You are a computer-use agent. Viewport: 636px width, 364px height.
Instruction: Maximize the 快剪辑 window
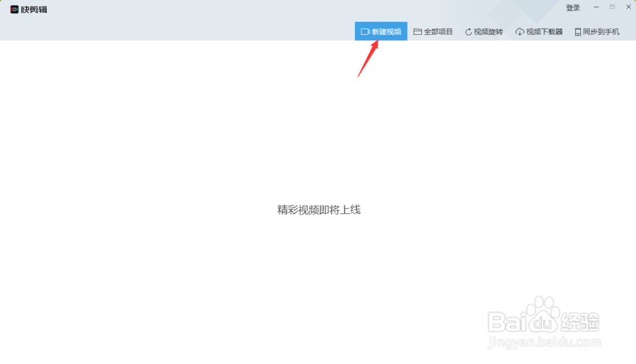pyautogui.click(x=612, y=7)
